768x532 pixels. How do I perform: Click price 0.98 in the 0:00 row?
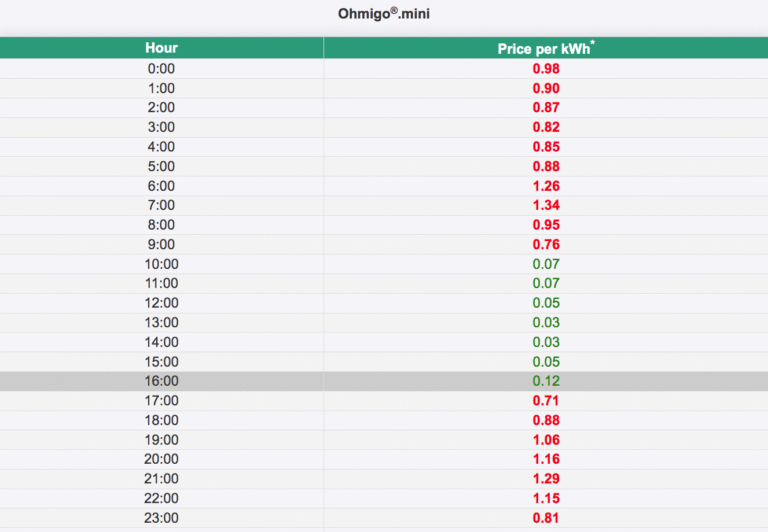click(x=546, y=69)
